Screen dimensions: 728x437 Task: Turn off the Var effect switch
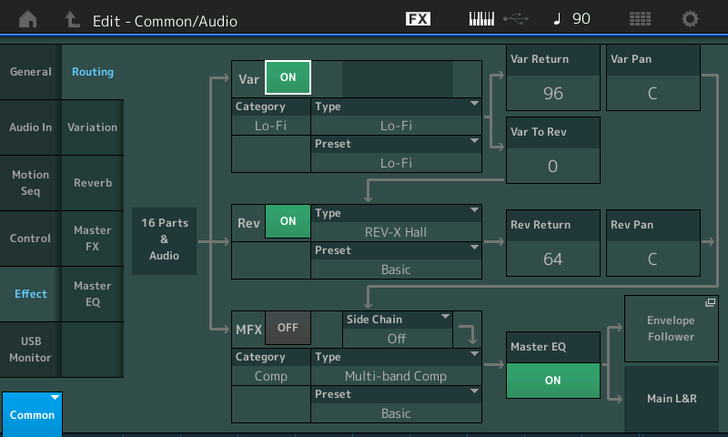[x=288, y=77]
